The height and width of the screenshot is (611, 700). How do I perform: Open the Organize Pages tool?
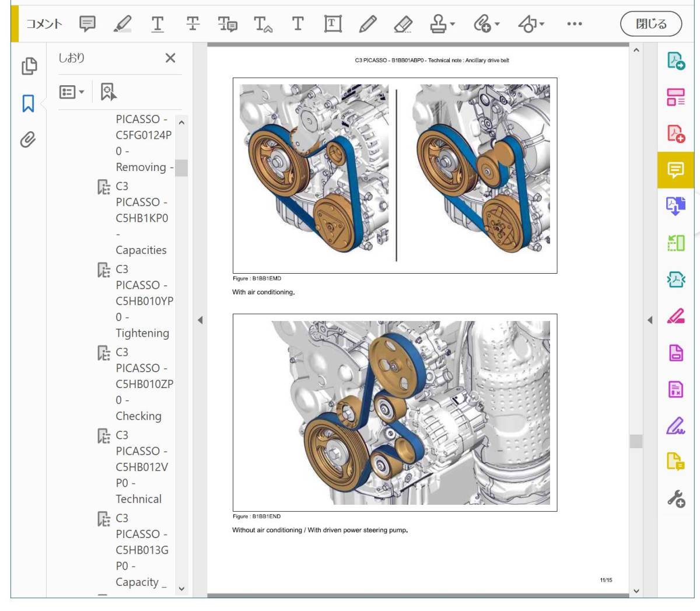pos(675,97)
